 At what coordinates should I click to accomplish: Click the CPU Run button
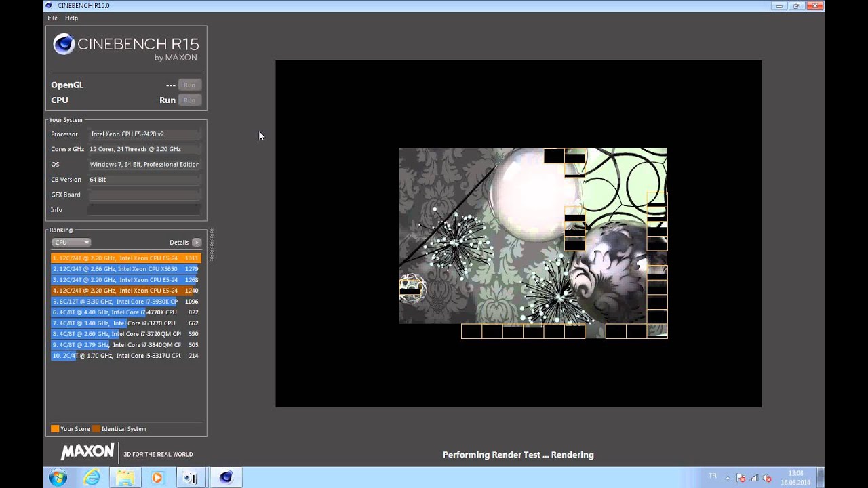point(189,100)
